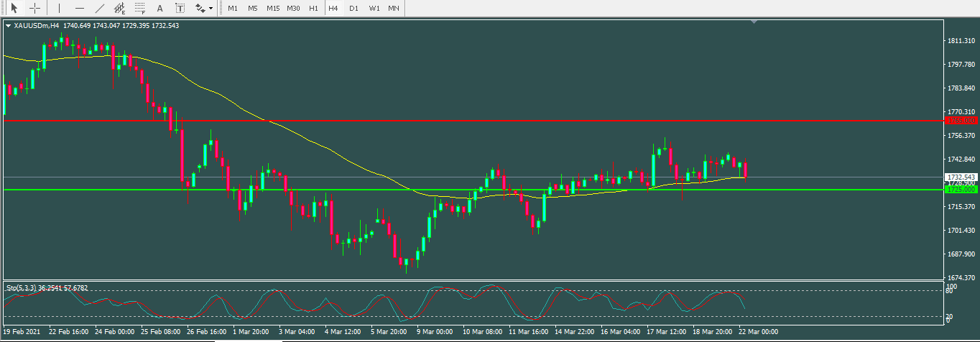Expand the XAUUSDm,H4 chart title triangle
Image resolution: width=980 pixels, height=342 pixels.
(x=8, y=26)
